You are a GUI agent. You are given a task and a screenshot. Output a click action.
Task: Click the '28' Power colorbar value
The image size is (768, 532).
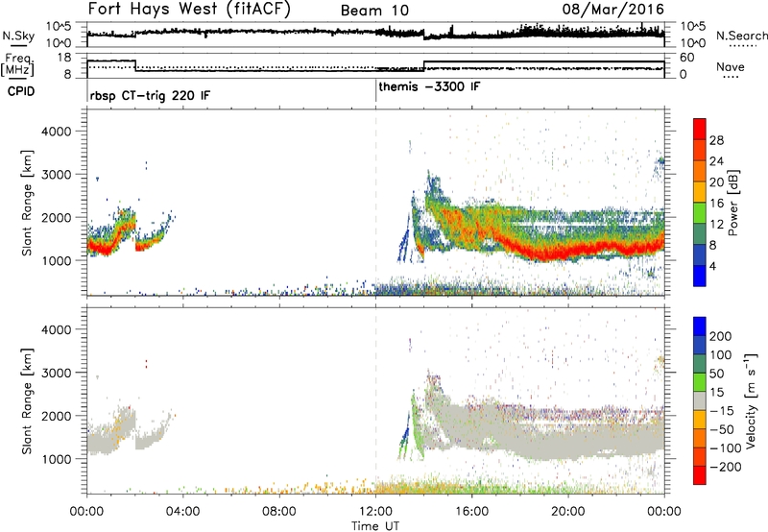coord(716,140)
